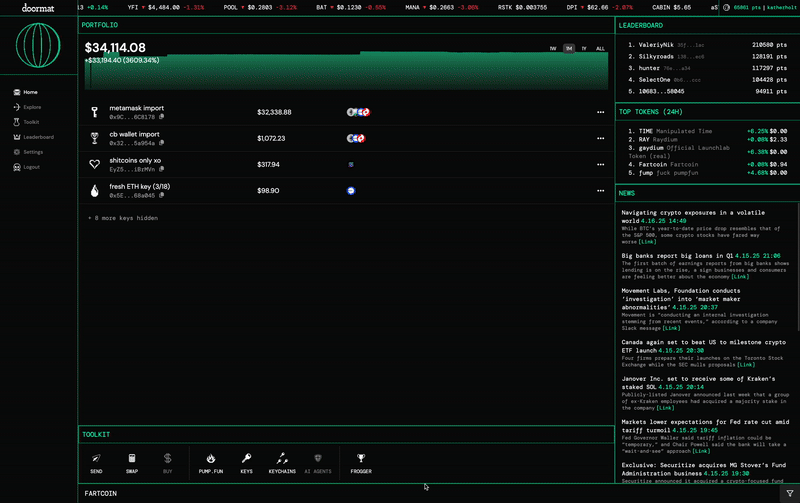Click the portfolio total $34,114.08

[115, 47]
